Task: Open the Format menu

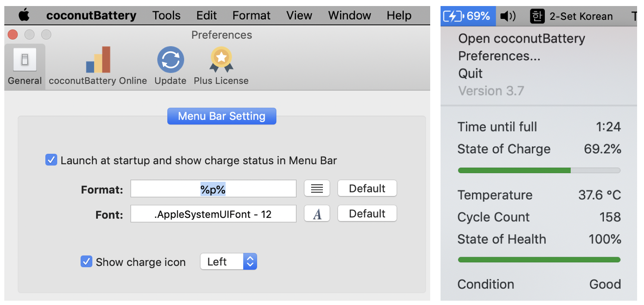Action: (x=251, y=16)
